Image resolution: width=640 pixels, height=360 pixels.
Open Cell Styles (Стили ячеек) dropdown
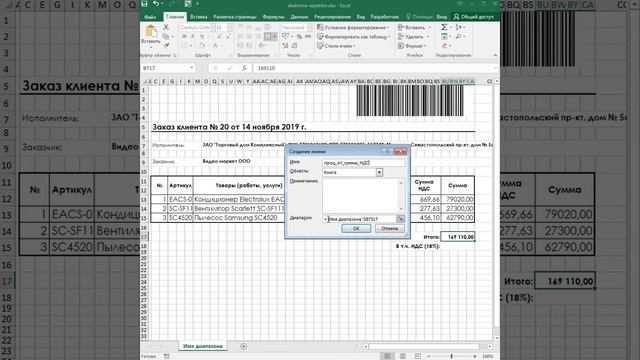(336, 46)
